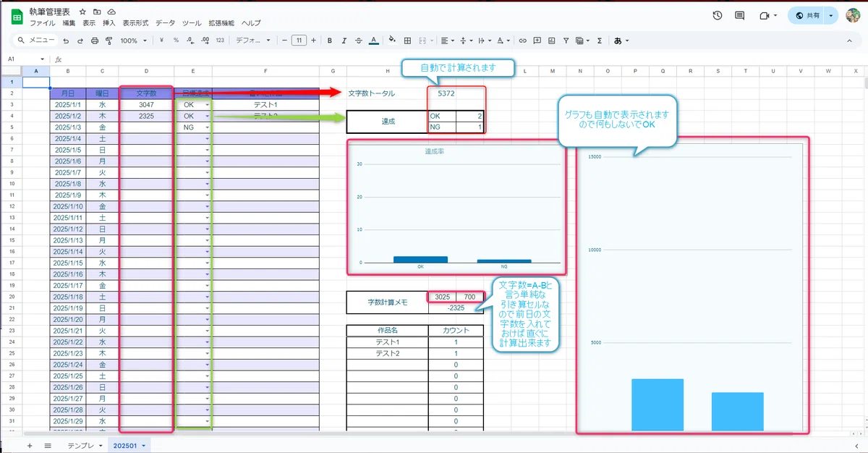The image size is (868, 453).
Task: Toggle italic formatting
Action: (x=344, y=41)
